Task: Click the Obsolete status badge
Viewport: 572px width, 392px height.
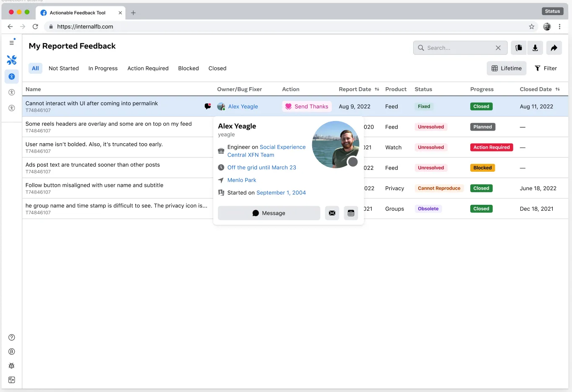Action: coord(428,209)
